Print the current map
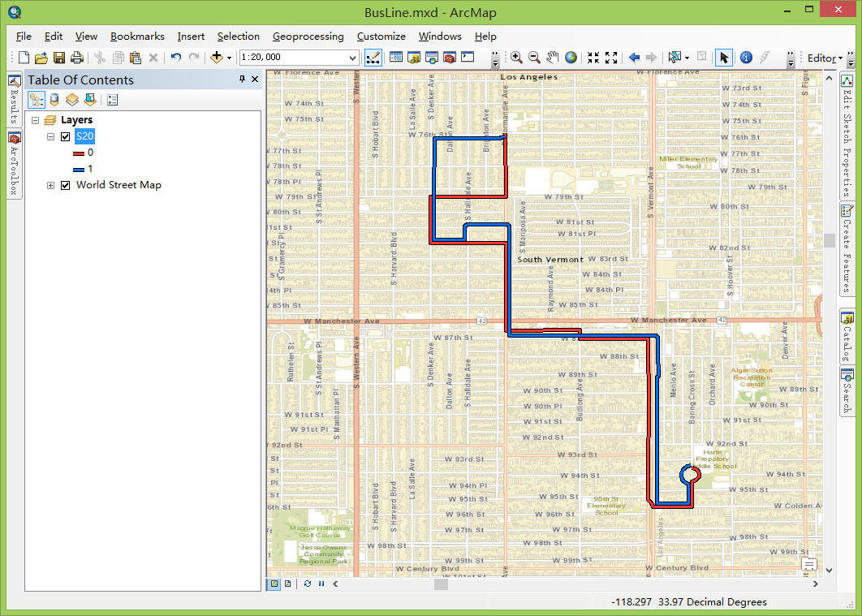The height and width of the screenshot is (616, 862). tap(77, 57)
